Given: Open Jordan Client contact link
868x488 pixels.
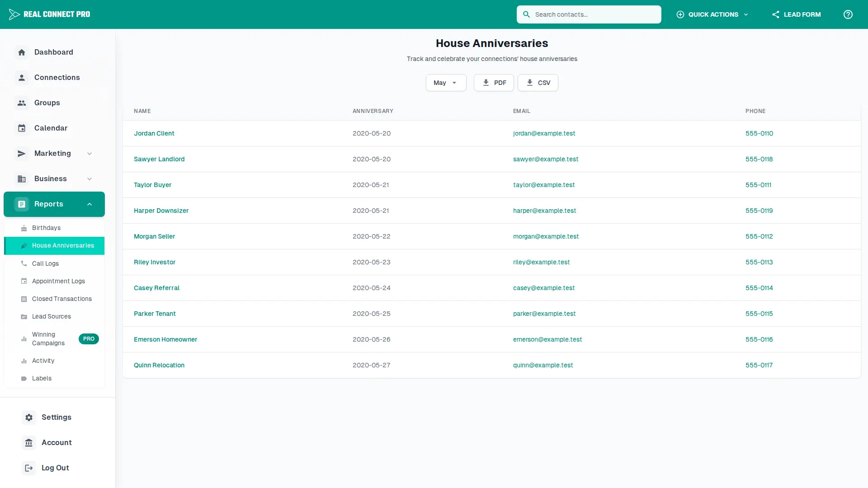Looking at the screenshot, I should pyautogui.click(x=154, y=133).
